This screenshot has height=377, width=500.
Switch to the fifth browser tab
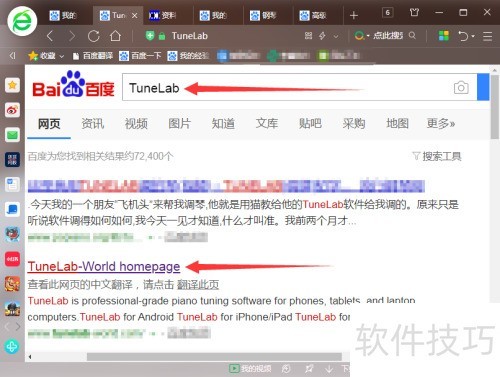pos(263,15)
